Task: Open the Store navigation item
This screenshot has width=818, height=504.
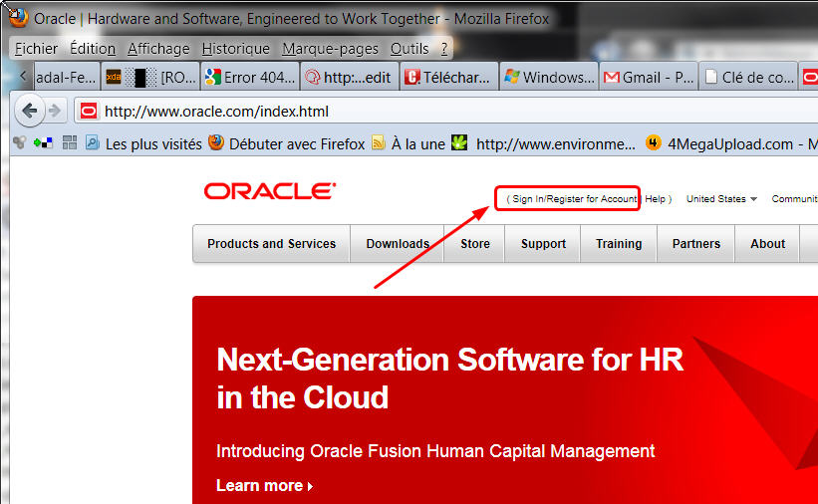Action: click(x=474, y=244)
